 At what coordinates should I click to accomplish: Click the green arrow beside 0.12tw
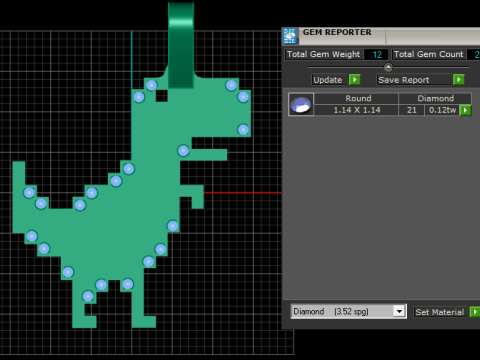coord(465,110)
